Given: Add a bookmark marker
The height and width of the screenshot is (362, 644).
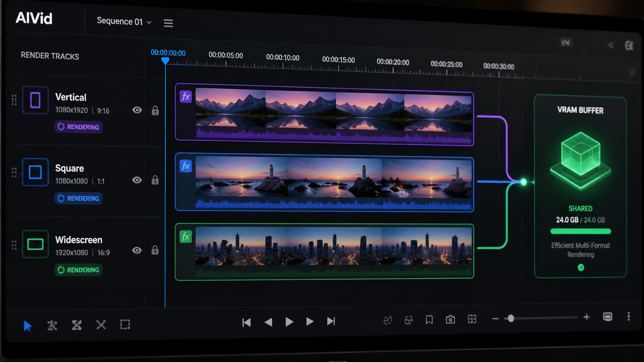Looking at the screenshot, I should tap(429, 320).
